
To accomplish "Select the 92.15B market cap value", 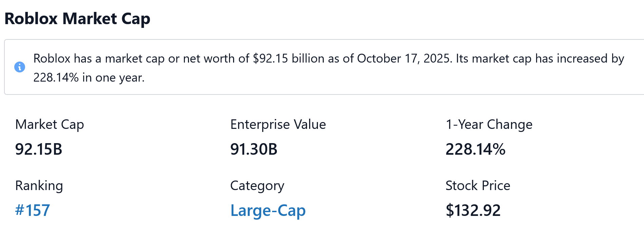I will pyautogui.click(x=39, y=149).
